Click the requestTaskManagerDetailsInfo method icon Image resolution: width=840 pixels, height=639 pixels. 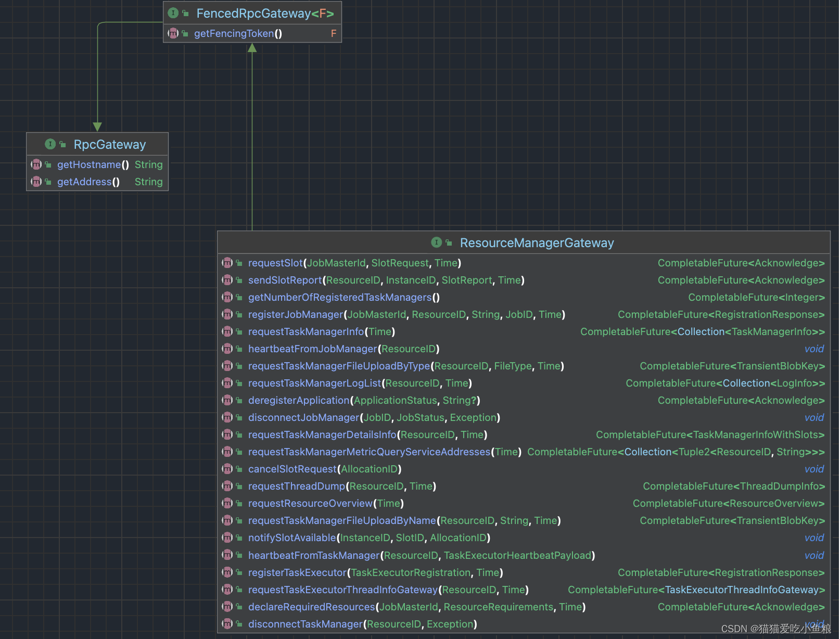tap(227, 434)
